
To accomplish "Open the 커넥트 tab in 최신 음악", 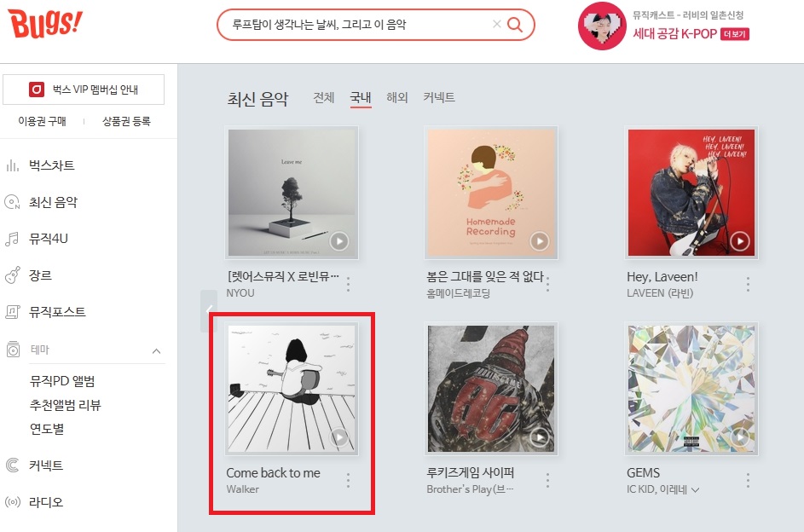I will point(439,97).
